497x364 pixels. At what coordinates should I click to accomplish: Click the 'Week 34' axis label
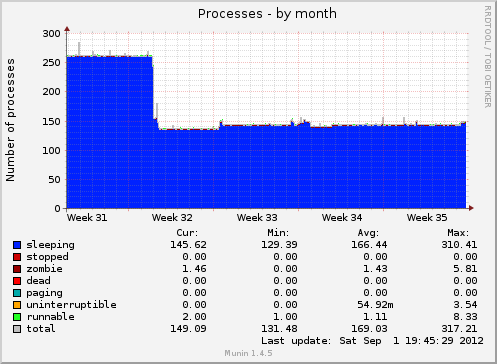click(x=342, y=218)
